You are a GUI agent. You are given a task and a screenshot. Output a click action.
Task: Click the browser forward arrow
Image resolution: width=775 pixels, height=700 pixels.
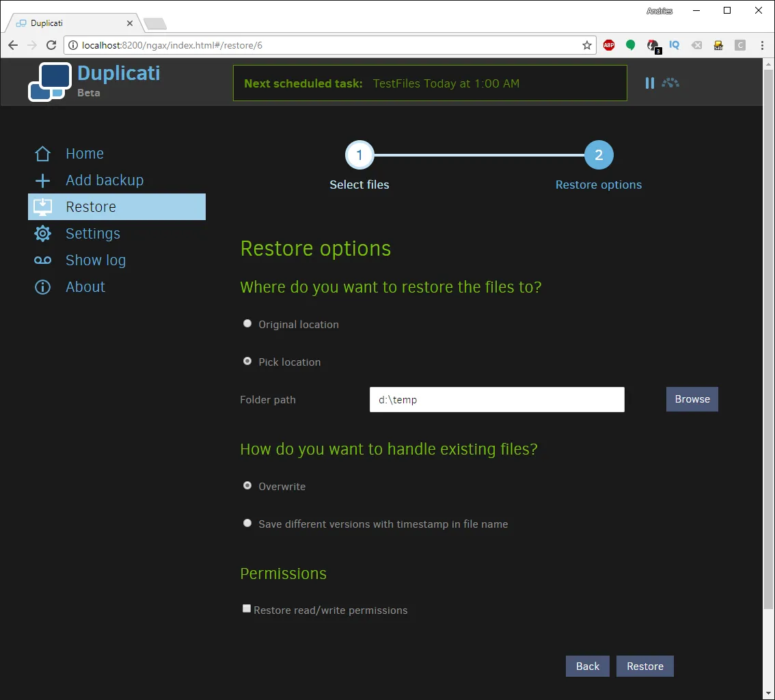click(32, 46)
